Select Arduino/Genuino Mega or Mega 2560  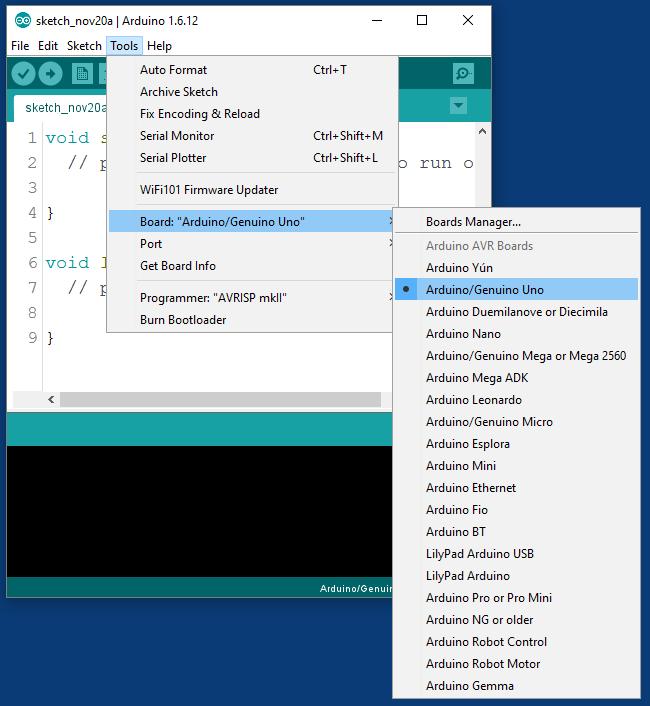tap(516, 356)
